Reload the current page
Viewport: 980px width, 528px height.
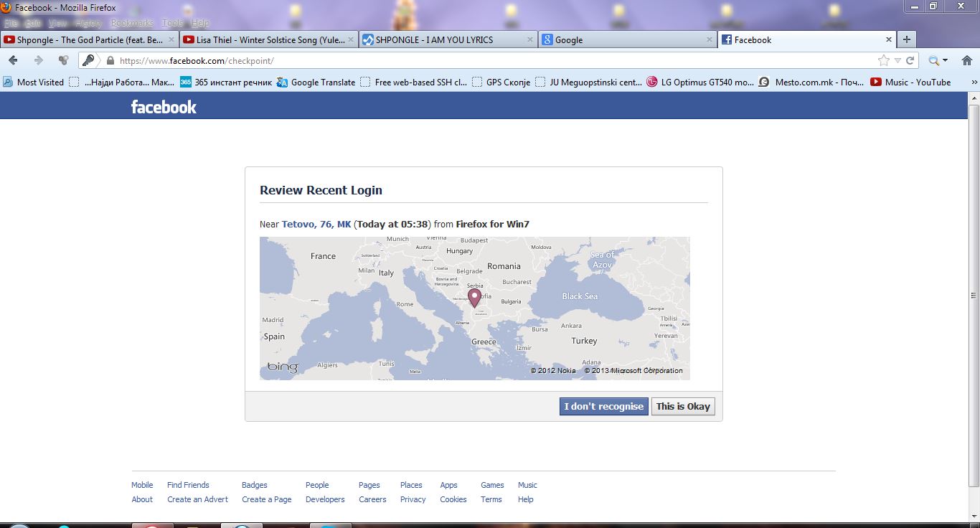coord(910,60)
